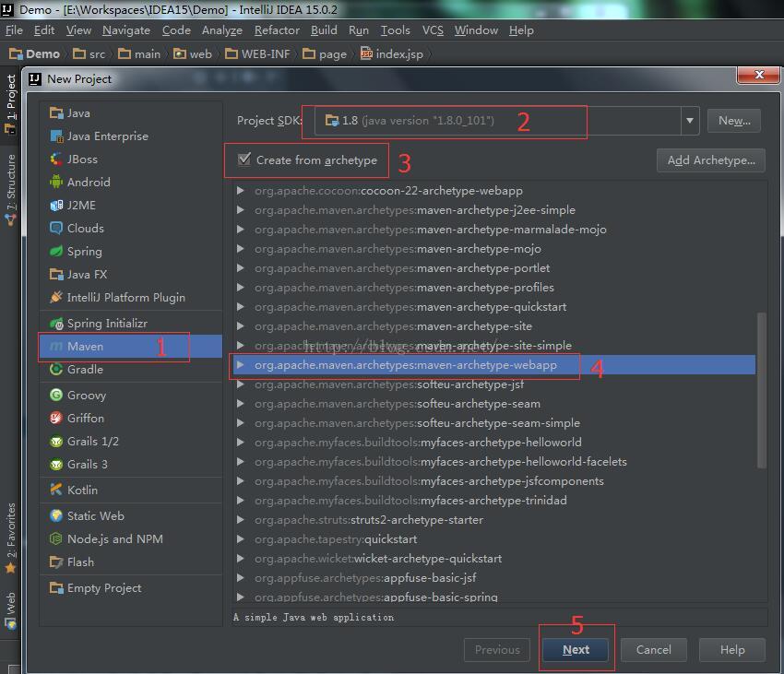
Task: Click the Help button
Action: pyautogui.click(x=732, y=649)
